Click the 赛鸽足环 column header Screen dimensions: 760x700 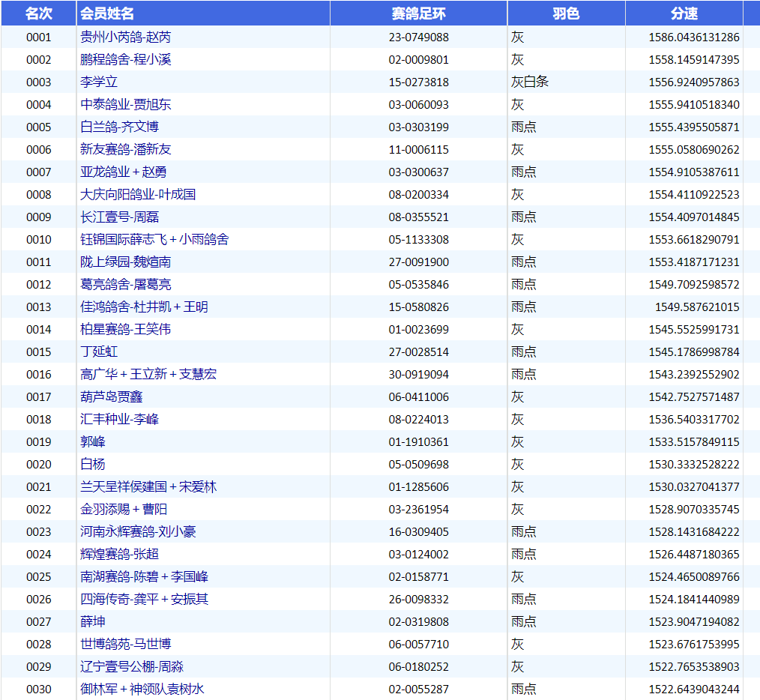pyautogui.click(x=419, y=13)
